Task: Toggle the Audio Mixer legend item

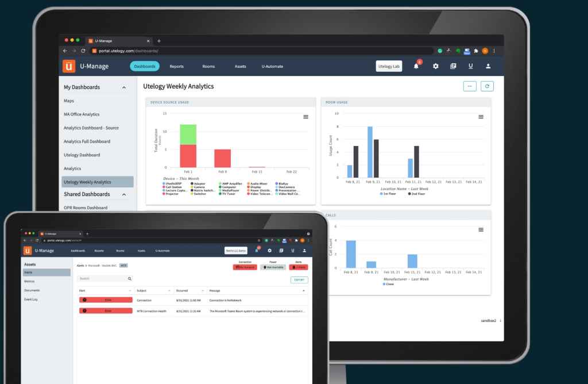Action: coord(257,183)
